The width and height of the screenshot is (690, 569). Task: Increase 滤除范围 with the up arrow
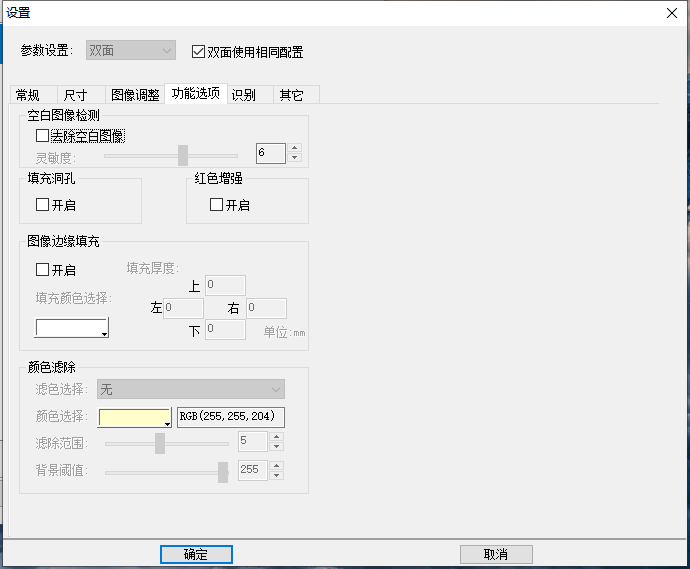pyautogui.click(x=276, y=437)
